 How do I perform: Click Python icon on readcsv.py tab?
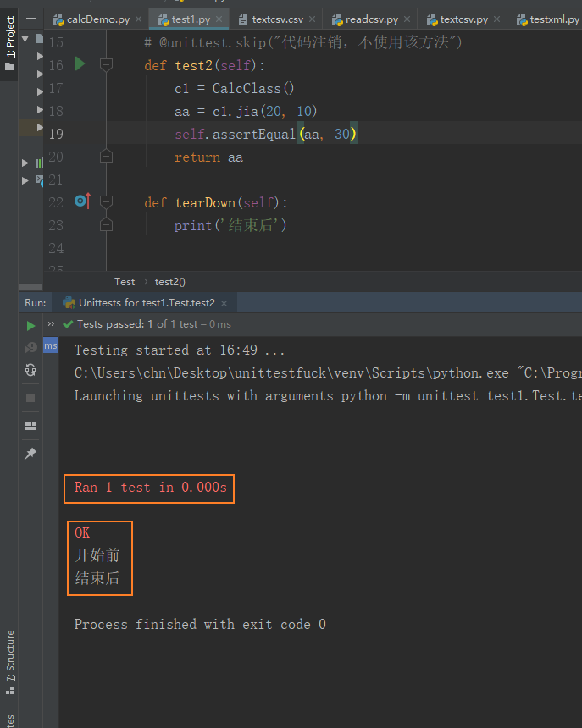[337, 19]
